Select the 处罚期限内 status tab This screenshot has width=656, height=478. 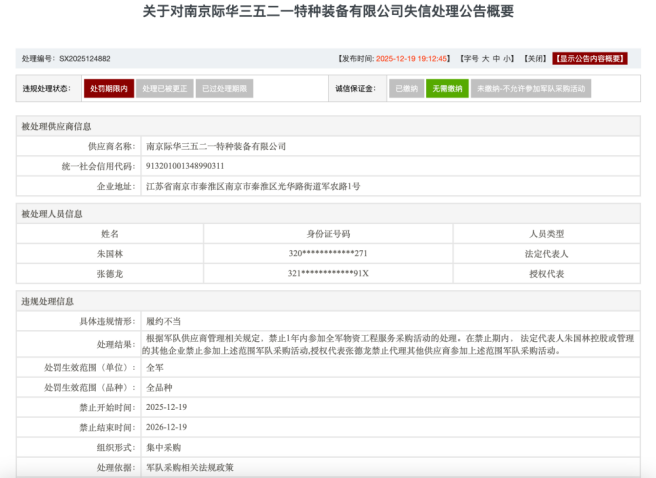click(x=108, y=89)
